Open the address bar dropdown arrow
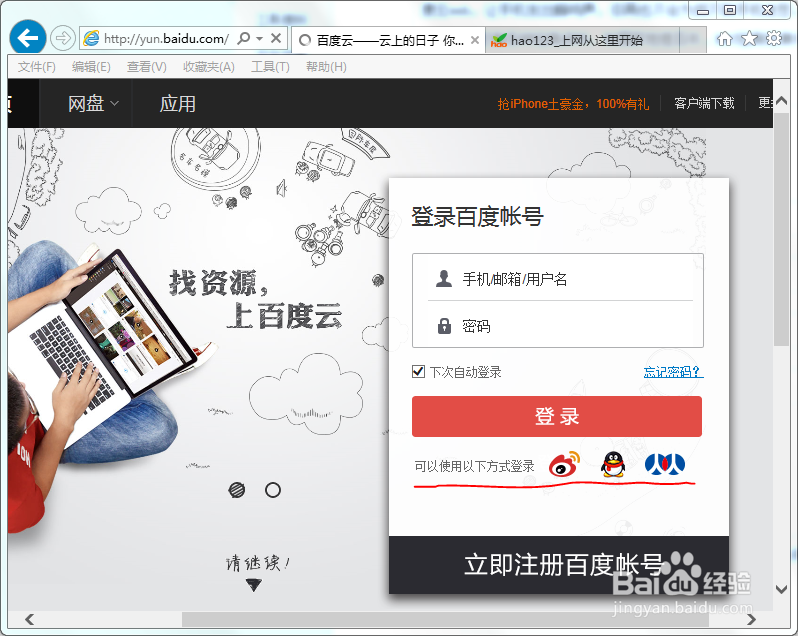This screenshot has width=798, height=636. click(260, 39)
